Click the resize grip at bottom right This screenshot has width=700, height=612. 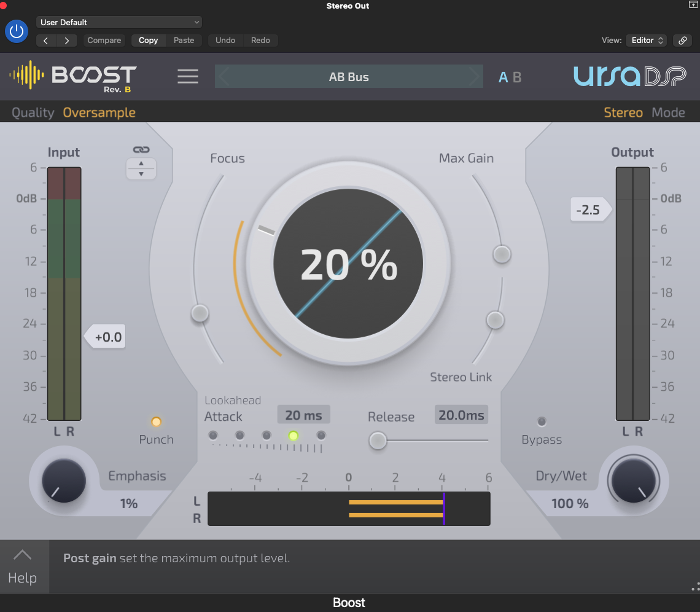pos(696,587)
